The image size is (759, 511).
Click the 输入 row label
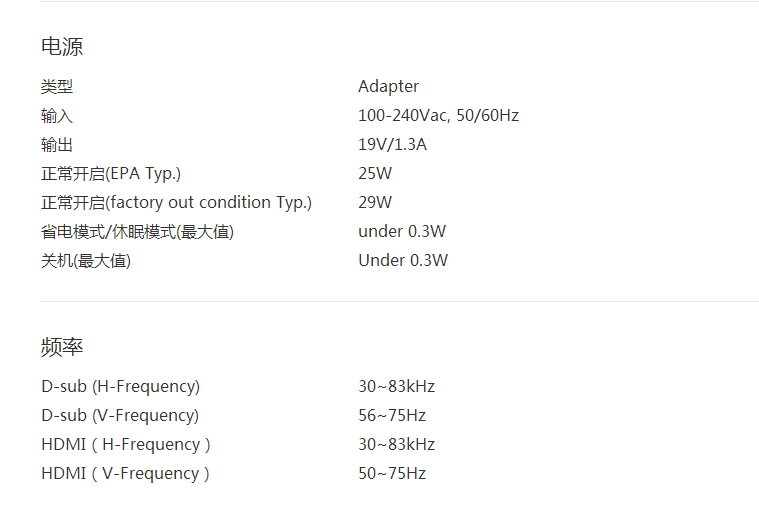tap(57, 115)
